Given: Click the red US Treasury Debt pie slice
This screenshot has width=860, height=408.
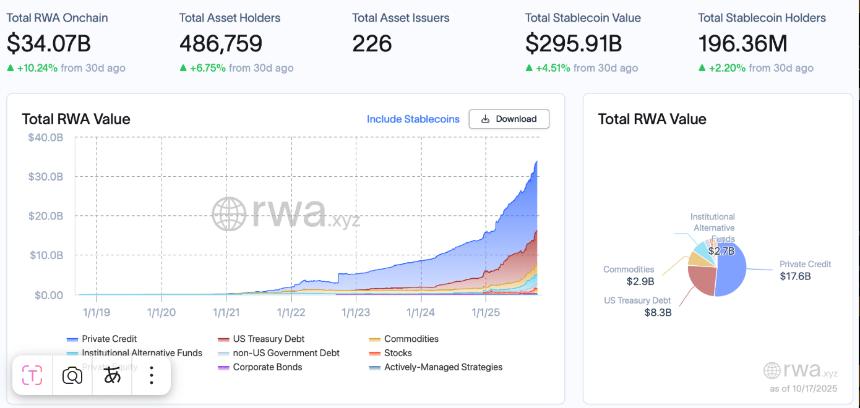Looking at the screenshot, I should 702,282.
